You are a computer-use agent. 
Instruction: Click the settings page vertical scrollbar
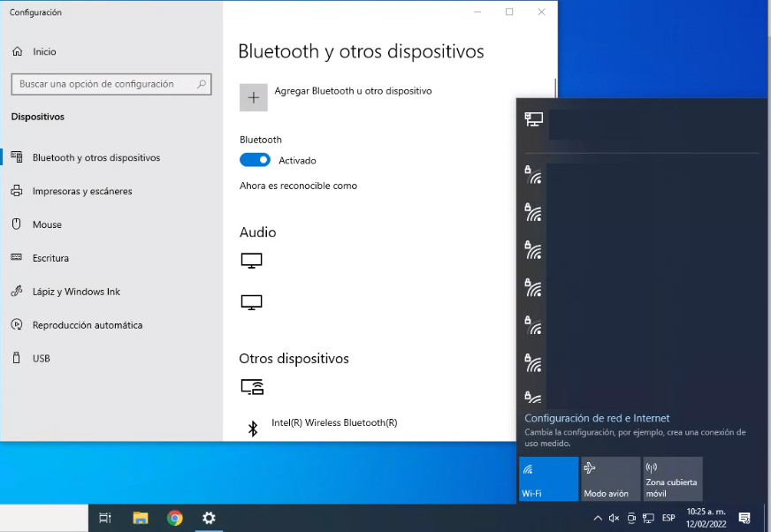point(555,88)
